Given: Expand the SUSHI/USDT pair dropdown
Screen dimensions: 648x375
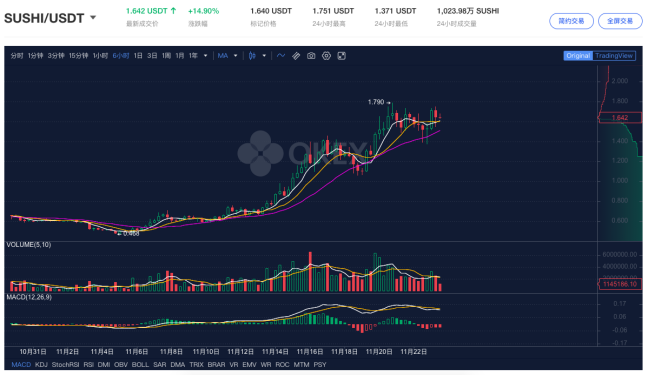Looking at the screenshot, I should [x=93, y=18].
